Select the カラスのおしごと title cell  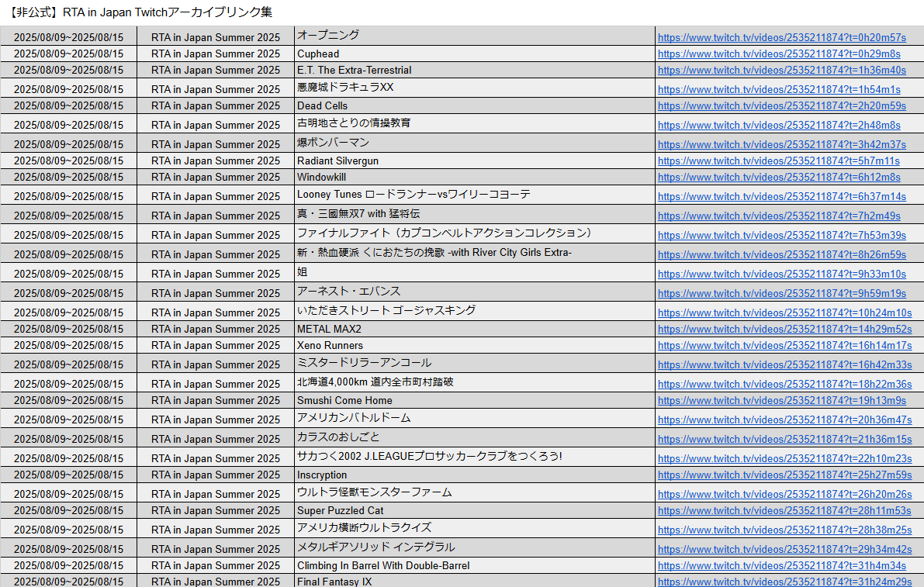coord(474,438)
